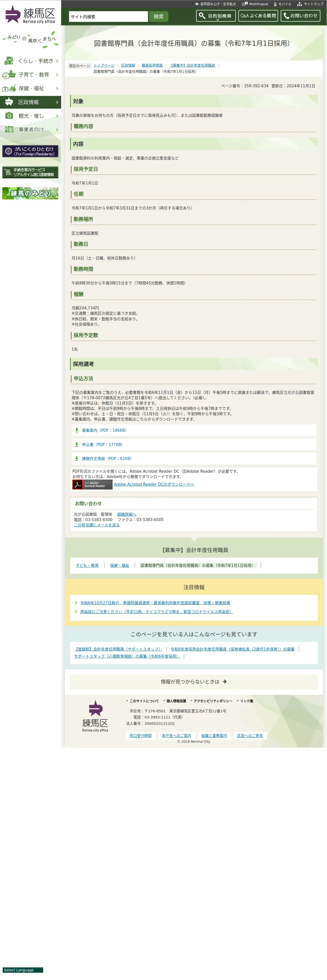Viewport: 327px width, 980px height.
Task: Open the 子育て・教育 menu item
Action: coord(31,75)
